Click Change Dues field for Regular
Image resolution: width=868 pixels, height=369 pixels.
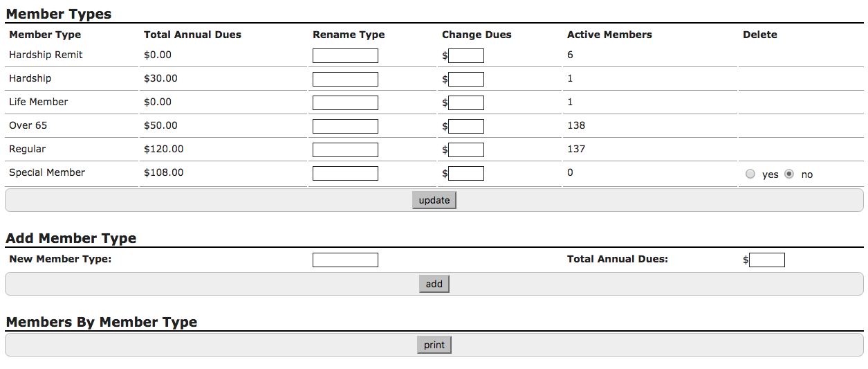click(x=466, y=150)
